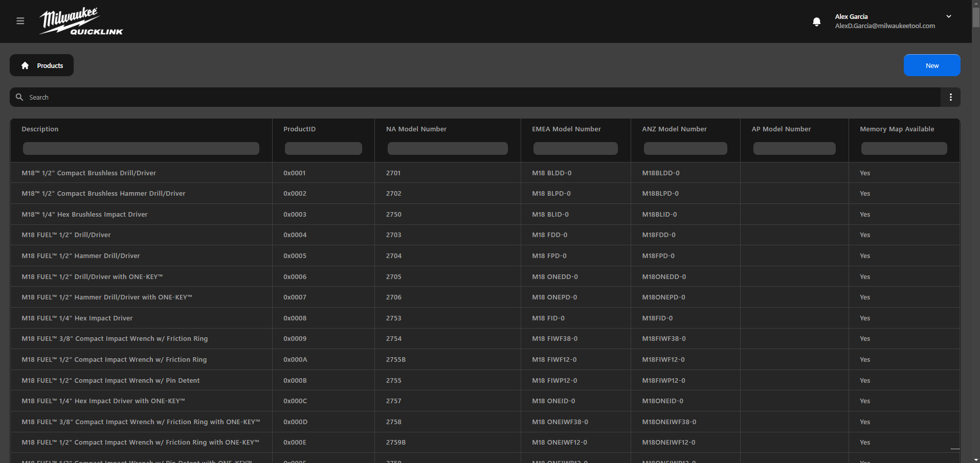
Task: Select M18 FUEL 3/8" Compact Impact Wrench Friction Ring
Action: 115,339
